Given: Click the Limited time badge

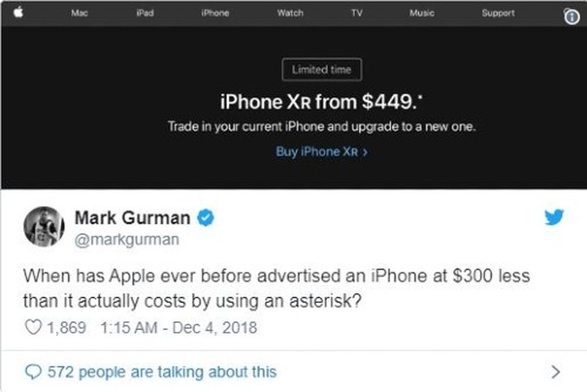Looking at the screenshot, I should point(322,70).
